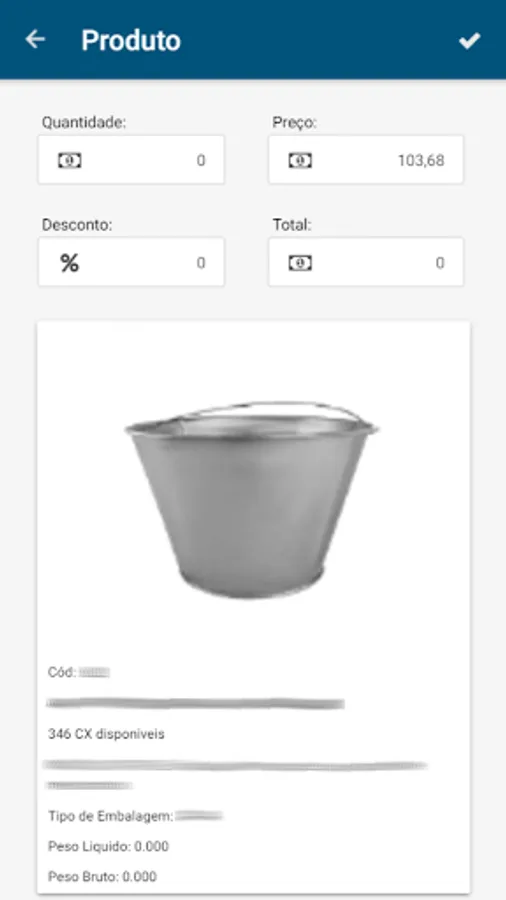Screen dimensions: 506x900
Task: Click the money icon in Quantidade field
Action: [69, 160]
